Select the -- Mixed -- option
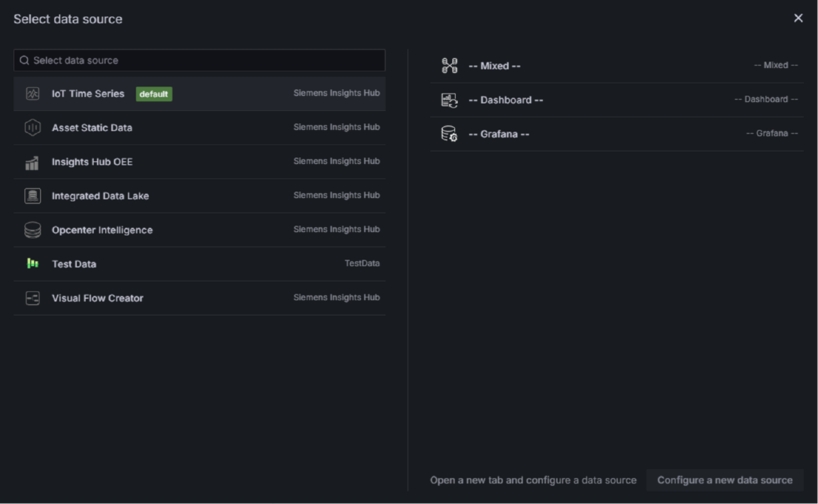 pos(617,65)
